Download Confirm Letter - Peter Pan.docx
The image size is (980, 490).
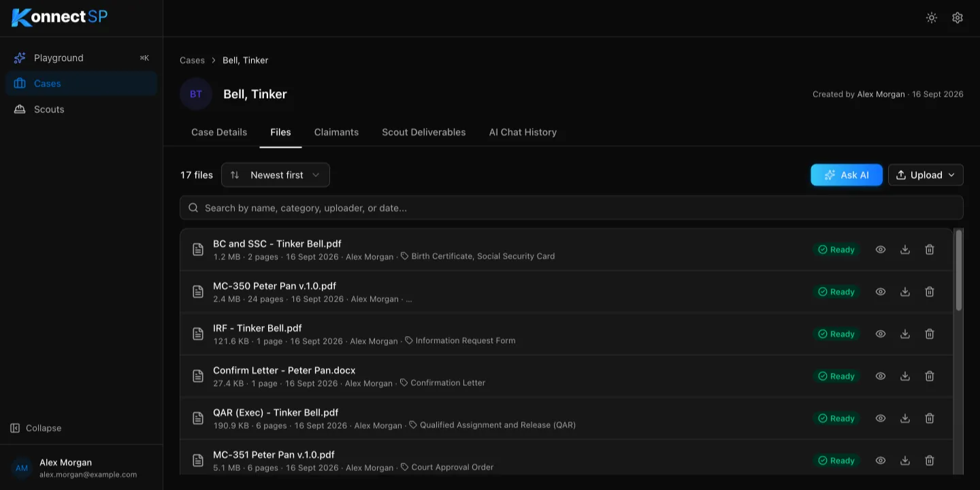(x=905, y=376)
